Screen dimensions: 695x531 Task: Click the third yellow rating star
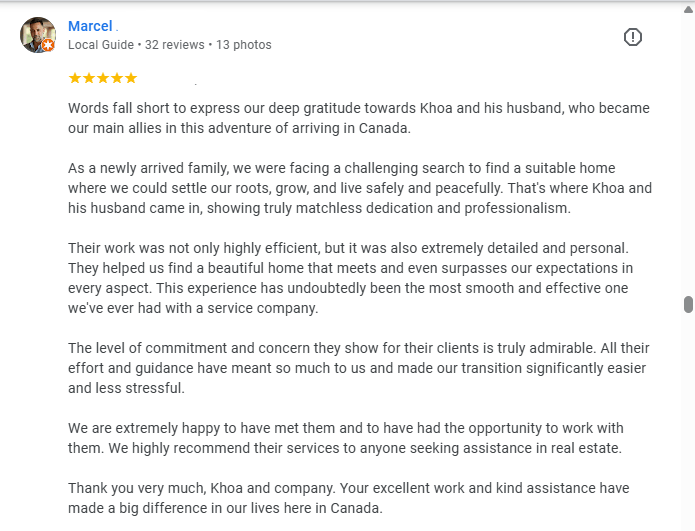tap(103, 78)
